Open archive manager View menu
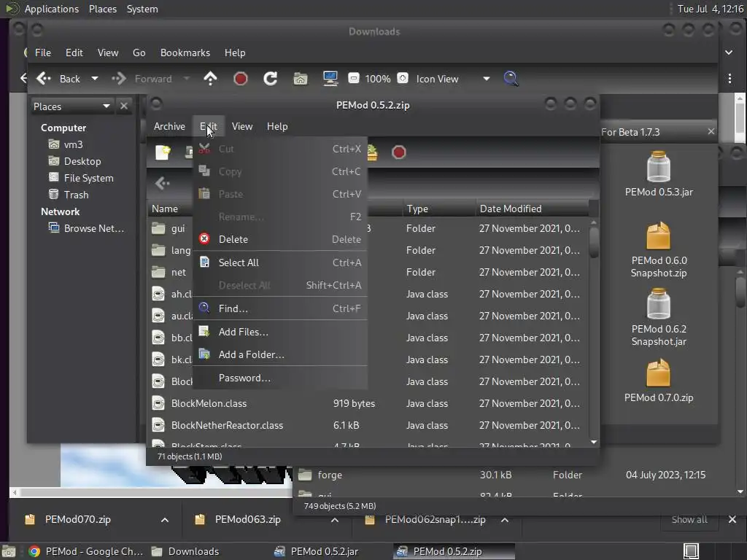 tap(242, 126)
